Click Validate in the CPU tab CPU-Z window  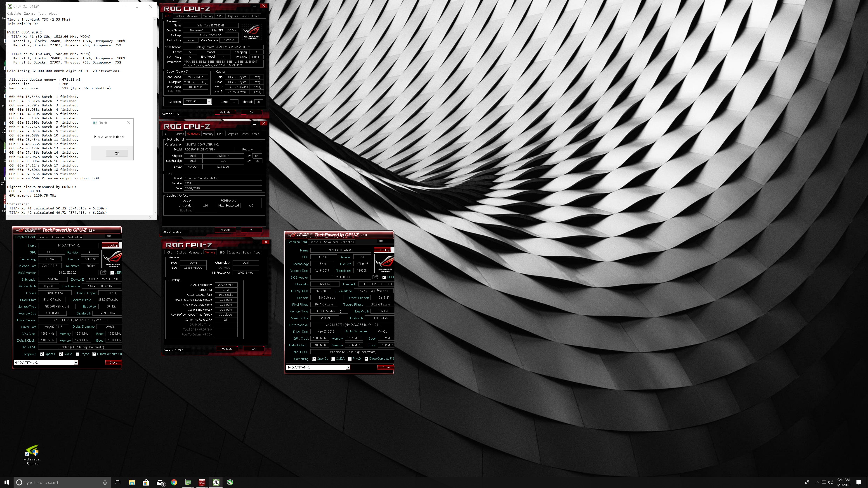pyautogui.click(x=225, y=112)
